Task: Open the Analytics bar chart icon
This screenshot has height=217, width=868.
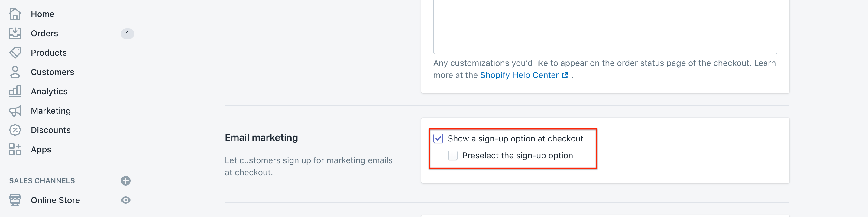Action: 15,91
